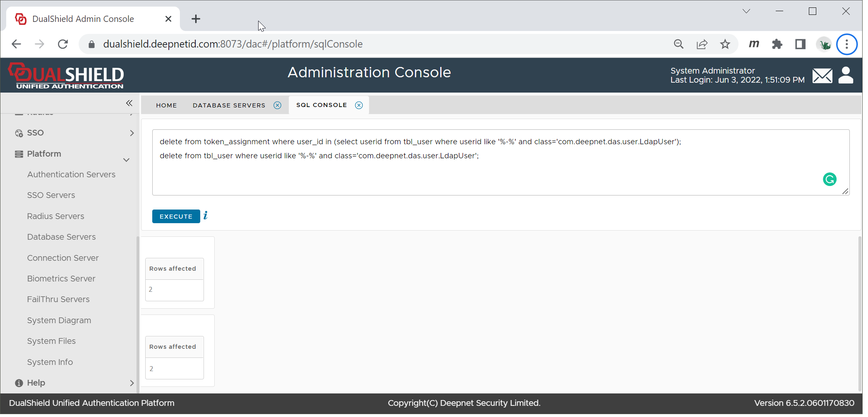The image size is (868, 417).
Task: Expand the Help menu section
Action: click(132, 383)
